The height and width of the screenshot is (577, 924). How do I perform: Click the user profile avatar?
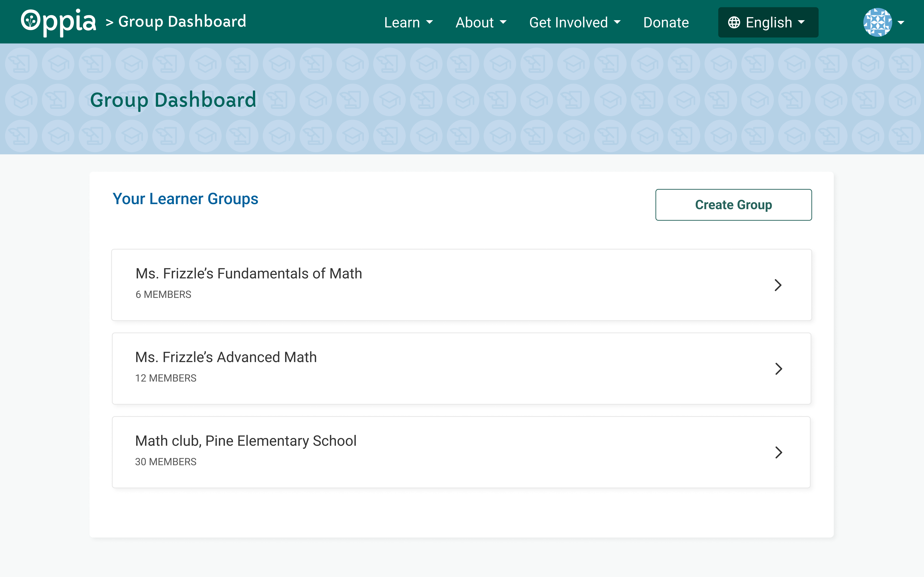(x=877, y=22)
